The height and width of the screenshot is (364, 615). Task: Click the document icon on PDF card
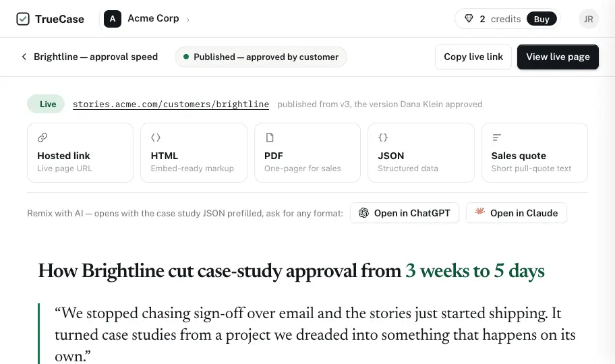pyautogui.click(x=270, y=138)
